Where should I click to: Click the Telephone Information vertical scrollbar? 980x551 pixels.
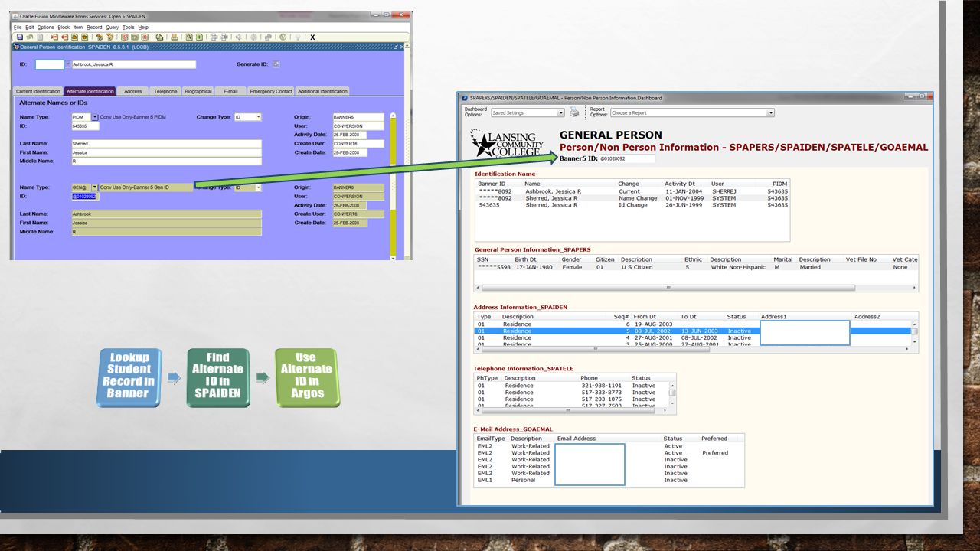click(672, 393)
